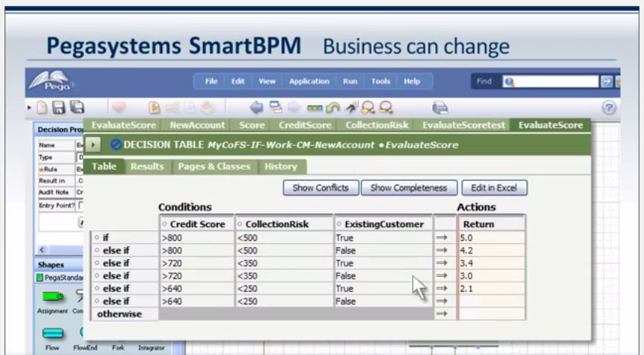Click the orange document toolbar icon
644x355 pixels.
click(x=154, y=108)
